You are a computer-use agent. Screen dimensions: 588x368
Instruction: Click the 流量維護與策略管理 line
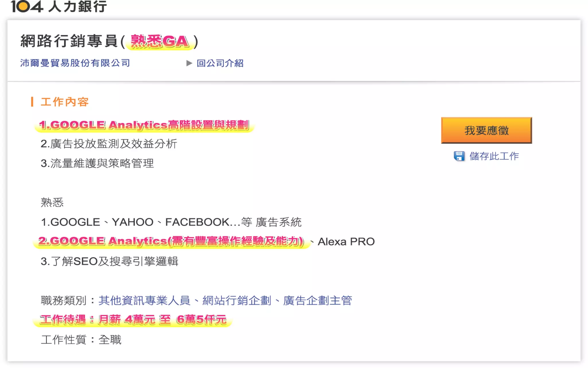click(x=97, y=163)
